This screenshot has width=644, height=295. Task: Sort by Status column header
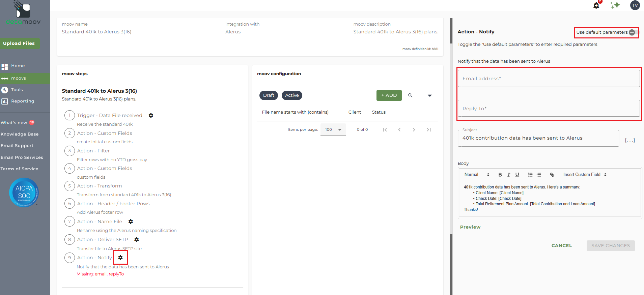click(379, 112)
